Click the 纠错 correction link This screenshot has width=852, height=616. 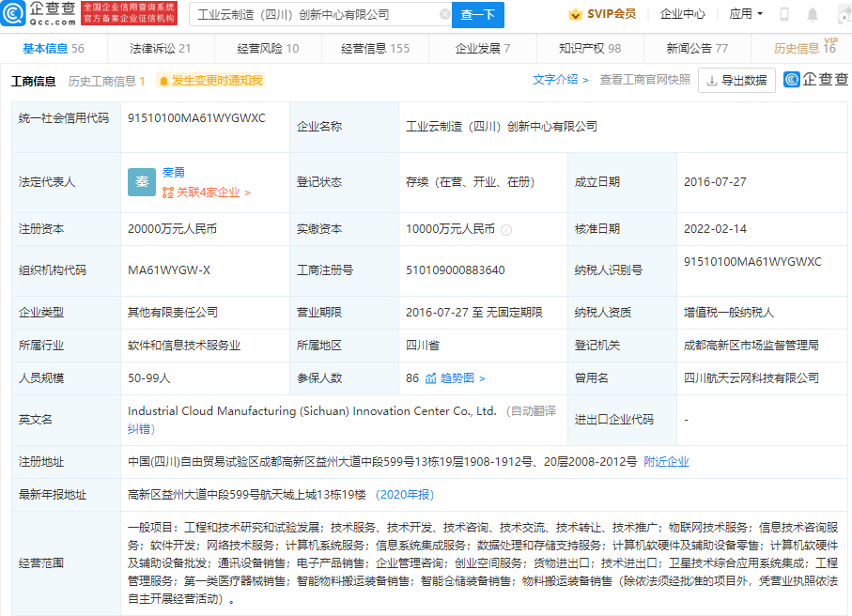pyautogui.click(x=139, y=429)
